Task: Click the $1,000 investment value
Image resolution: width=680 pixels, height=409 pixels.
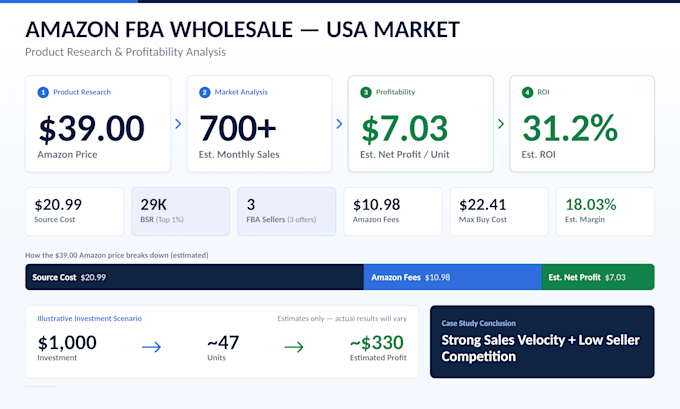Action: pyautogui.click(x=67, y=343)
